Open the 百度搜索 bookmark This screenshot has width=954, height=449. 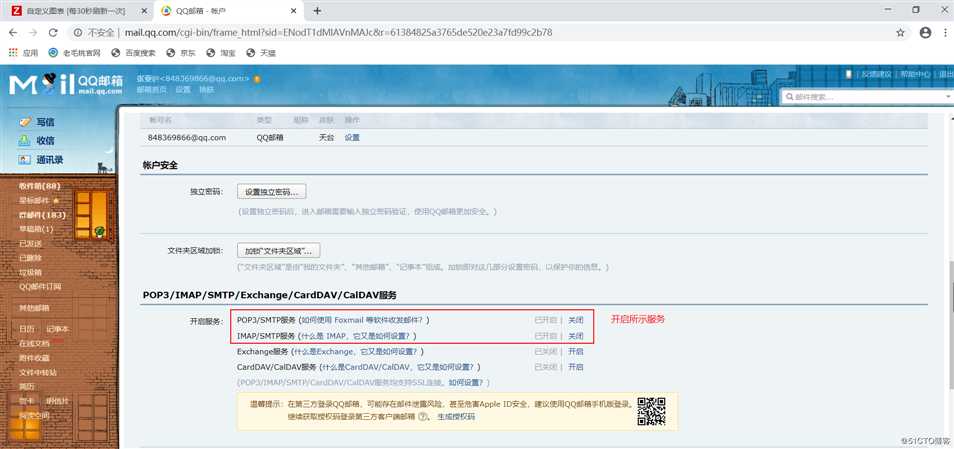click(133, 53)
